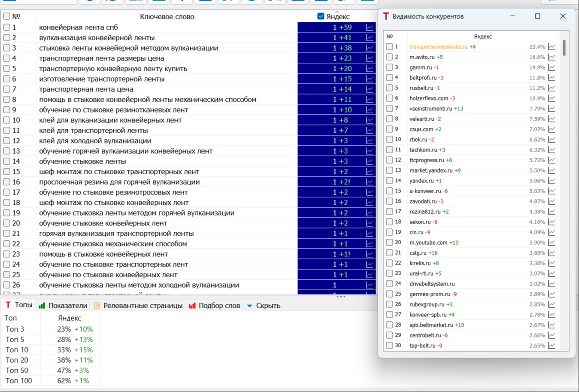Open the Показатели tab

63,306
